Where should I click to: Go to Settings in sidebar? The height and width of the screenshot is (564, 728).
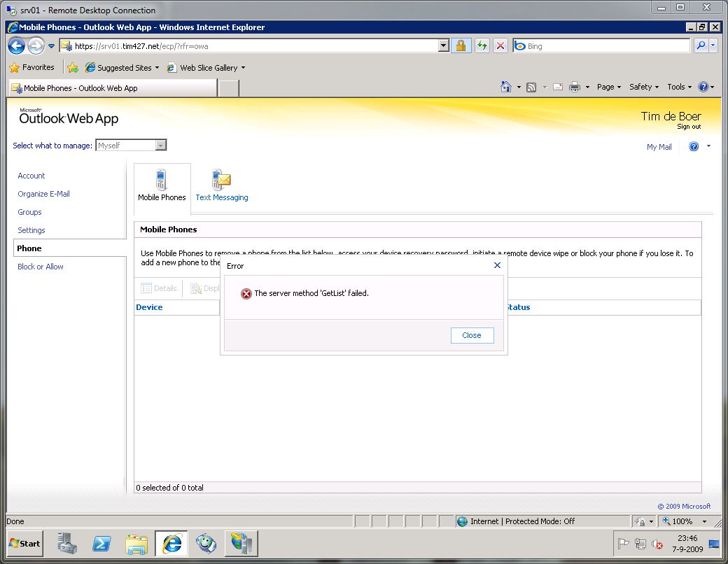31,230
